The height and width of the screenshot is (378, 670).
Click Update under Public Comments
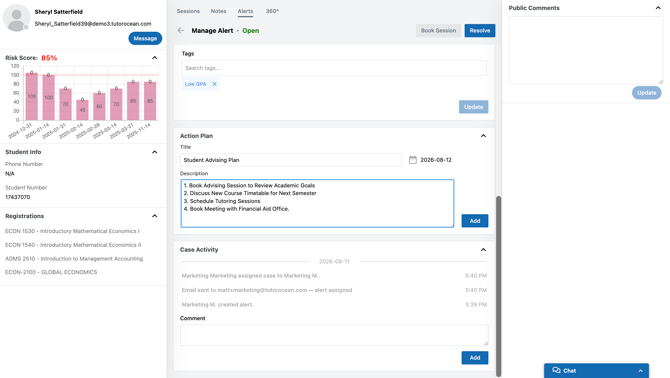point(646,93)
